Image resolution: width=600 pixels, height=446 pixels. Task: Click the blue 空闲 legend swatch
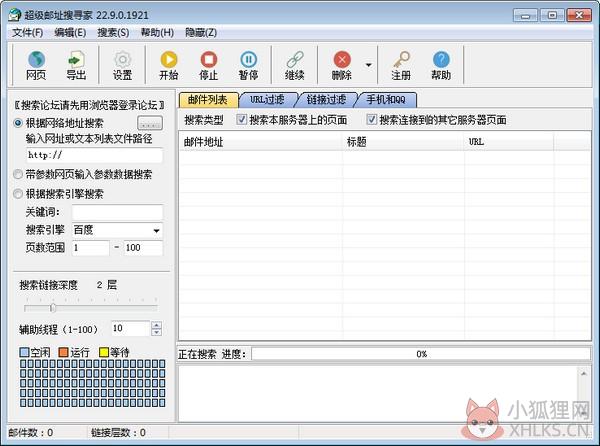tap(24, 352)
